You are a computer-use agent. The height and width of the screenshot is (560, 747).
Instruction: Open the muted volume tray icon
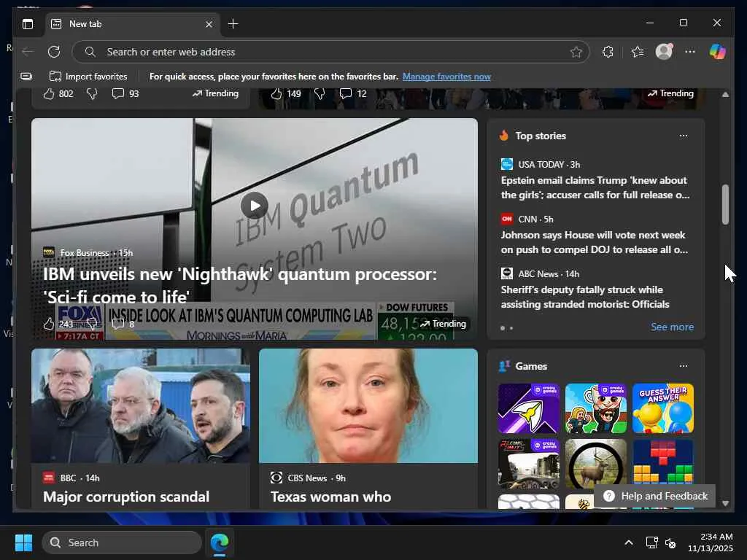coord(670,542)
